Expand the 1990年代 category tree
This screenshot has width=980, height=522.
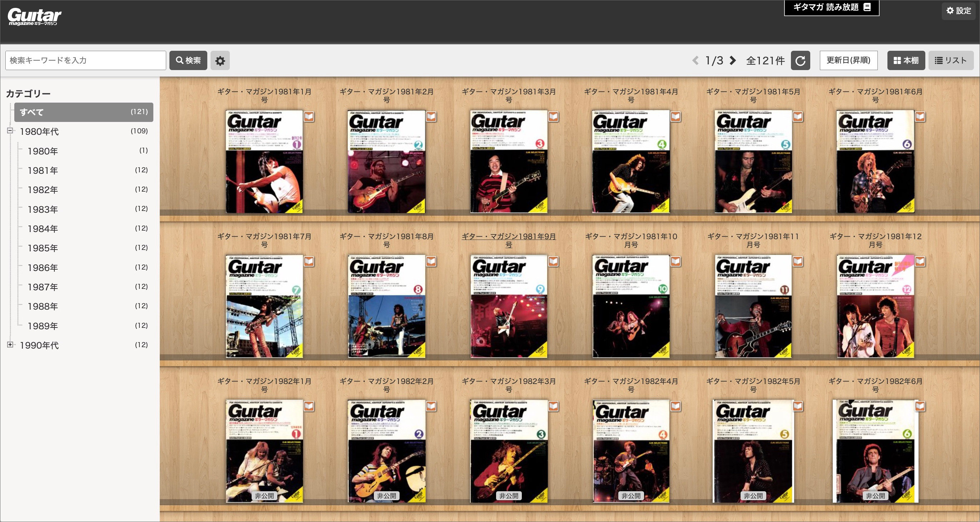10,345
